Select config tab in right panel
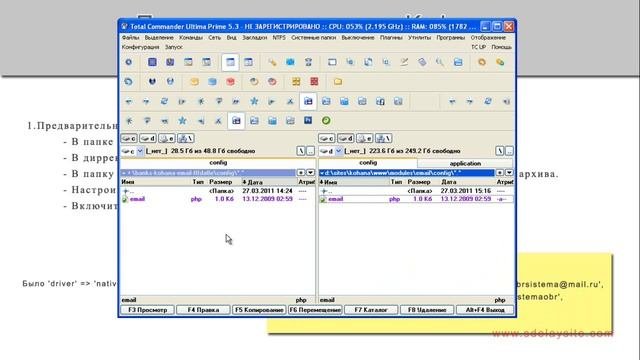 (x=368, y=162)
